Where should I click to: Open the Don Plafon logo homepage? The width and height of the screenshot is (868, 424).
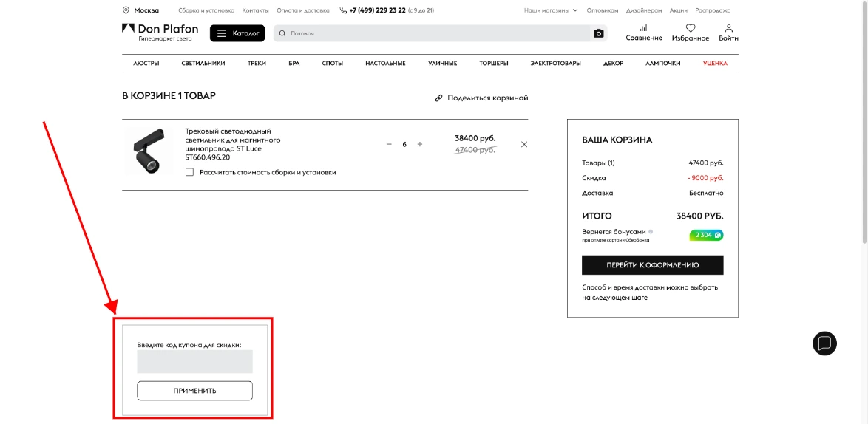(x=160, y=33)
